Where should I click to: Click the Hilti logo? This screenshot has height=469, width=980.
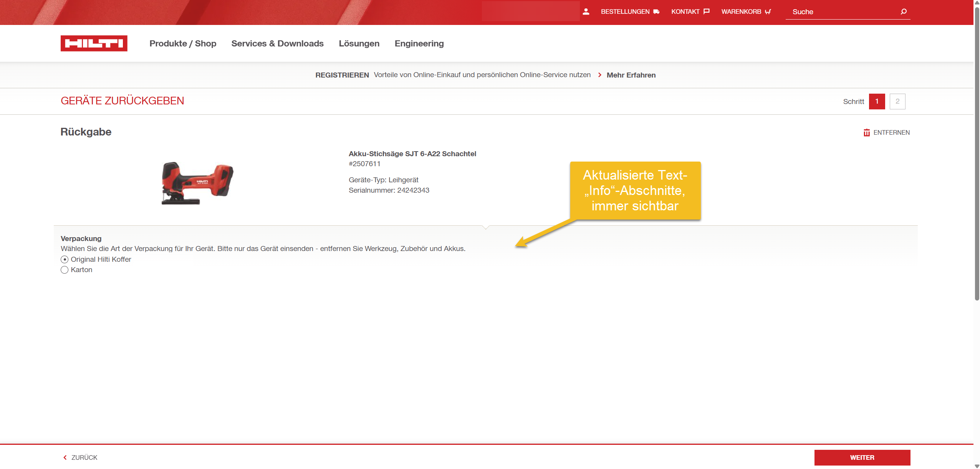pos(94,43)
